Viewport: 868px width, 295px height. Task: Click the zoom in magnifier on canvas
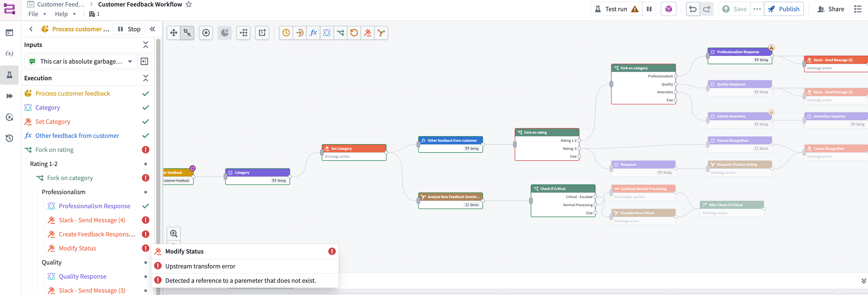click(x=174, y=233)
